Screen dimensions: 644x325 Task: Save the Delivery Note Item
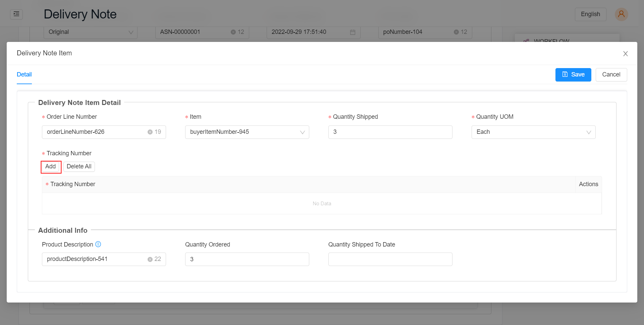(573, 74)
